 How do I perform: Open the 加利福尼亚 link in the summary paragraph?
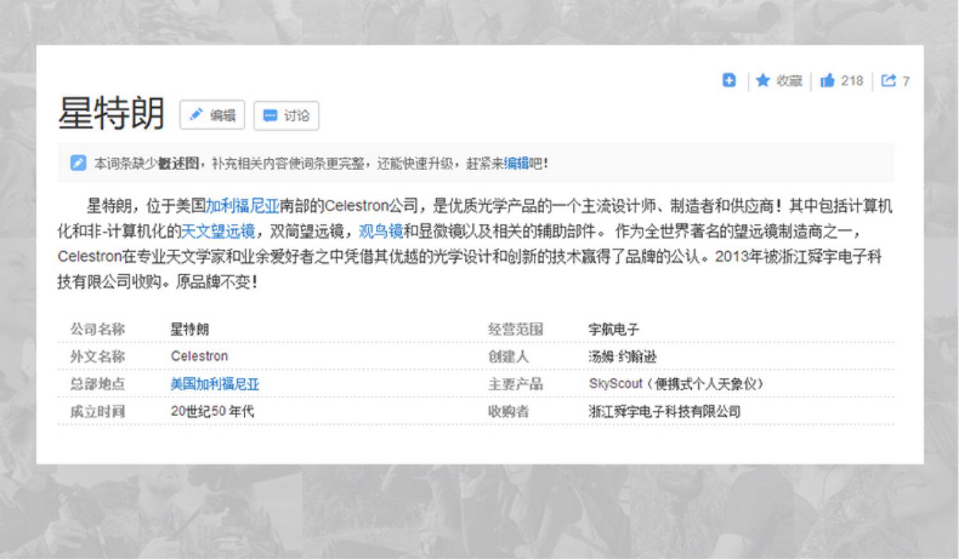coord(243,206)
